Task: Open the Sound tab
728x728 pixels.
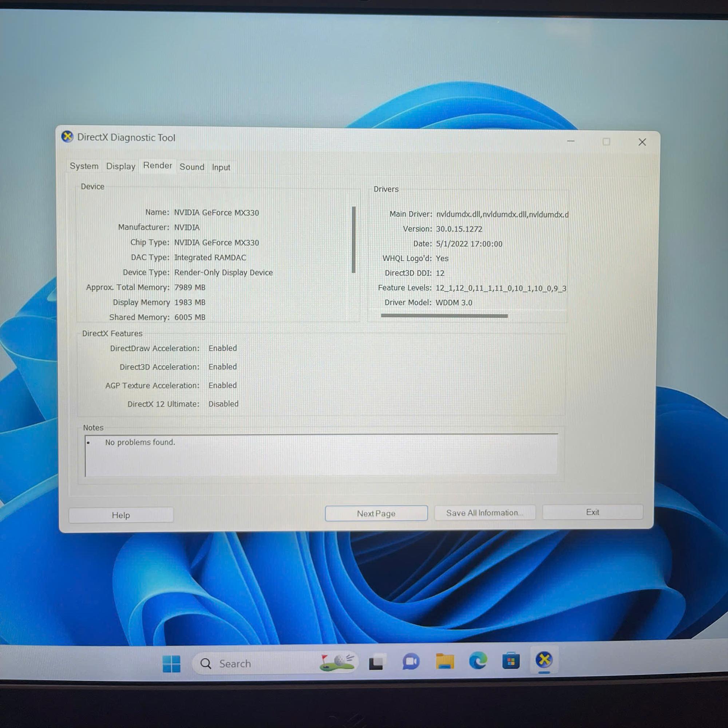Action: coord(192,167)
